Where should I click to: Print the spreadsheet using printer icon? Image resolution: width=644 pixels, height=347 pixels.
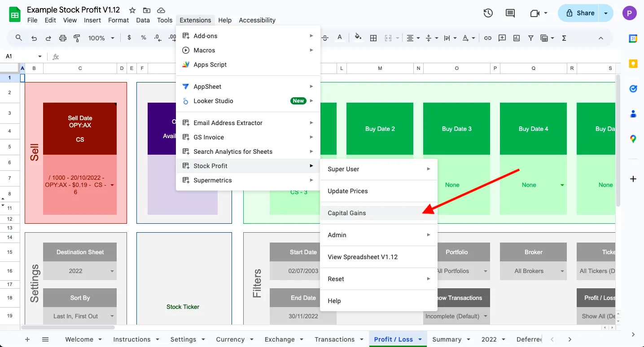point(62,38)
